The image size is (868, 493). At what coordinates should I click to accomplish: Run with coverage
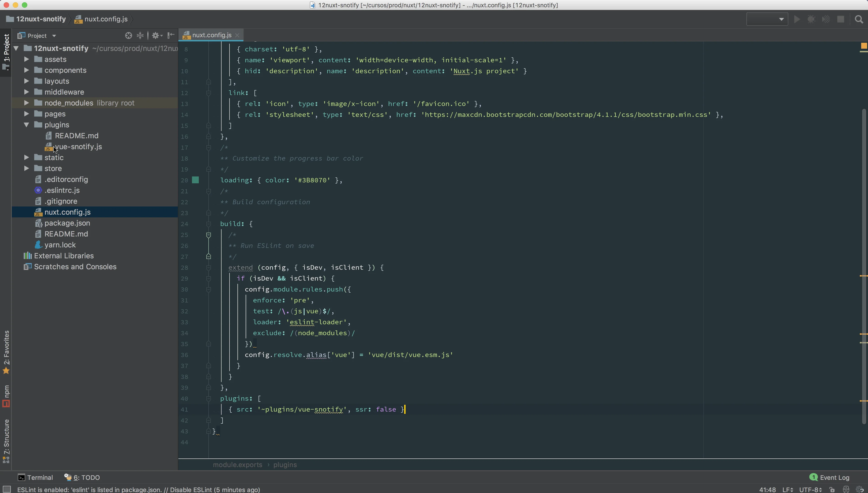[x=826, y=19]
